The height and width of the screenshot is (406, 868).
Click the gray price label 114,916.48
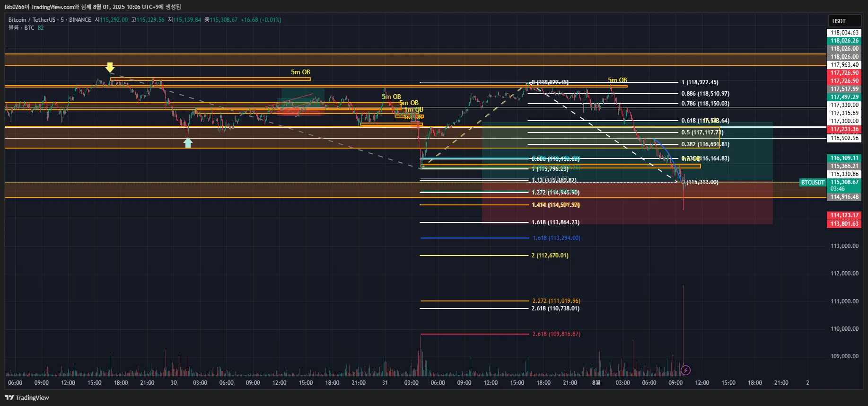coord(844,197)
